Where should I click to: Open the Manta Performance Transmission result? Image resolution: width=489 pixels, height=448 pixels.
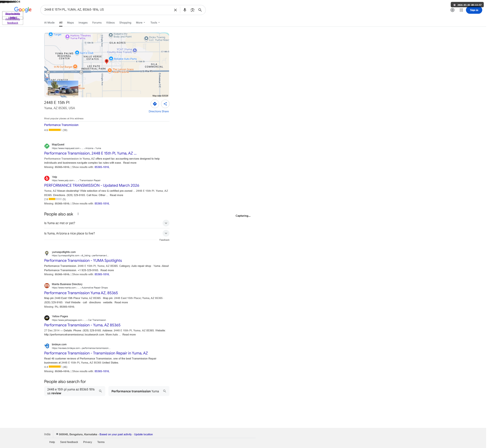coord(82,294)
